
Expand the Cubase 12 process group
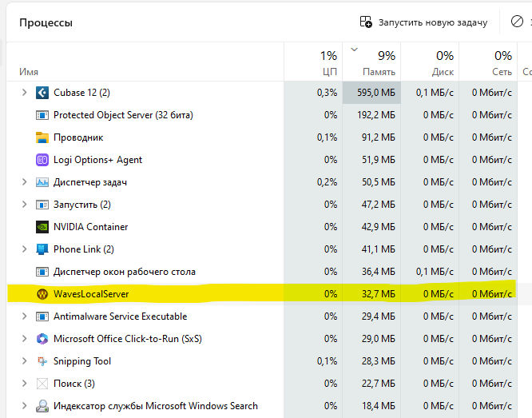[24, 93]
